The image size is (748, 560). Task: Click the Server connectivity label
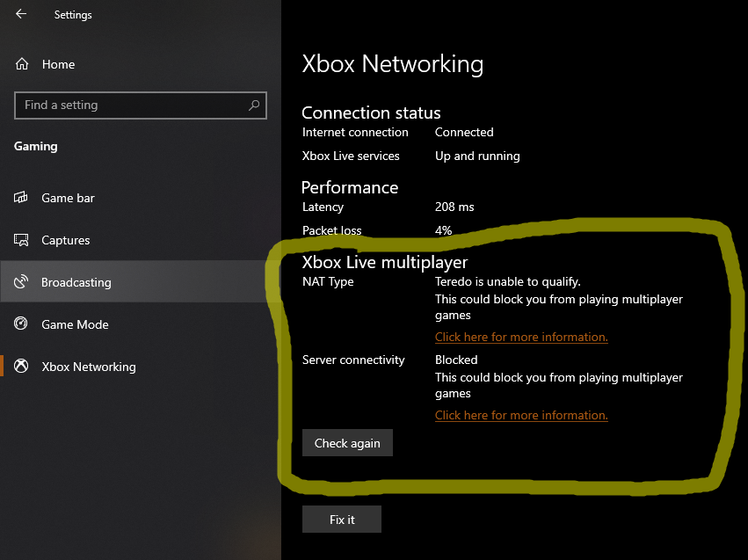pyautogui.click(x=353, y=360)
